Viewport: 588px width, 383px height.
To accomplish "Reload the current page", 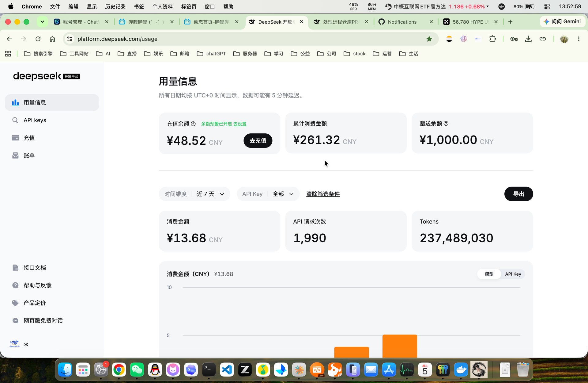I will tap(38, 39).
